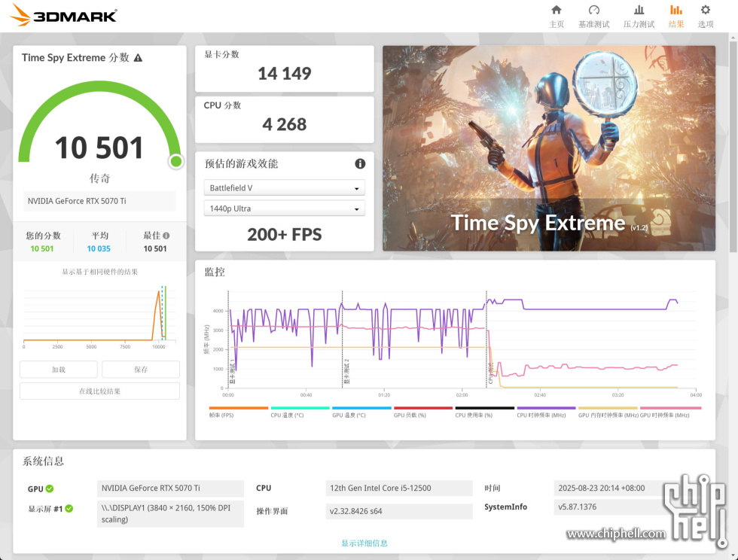Click the green end knob of the score gauge arc
Screen dimensions: 738x560
coord(176,161)
